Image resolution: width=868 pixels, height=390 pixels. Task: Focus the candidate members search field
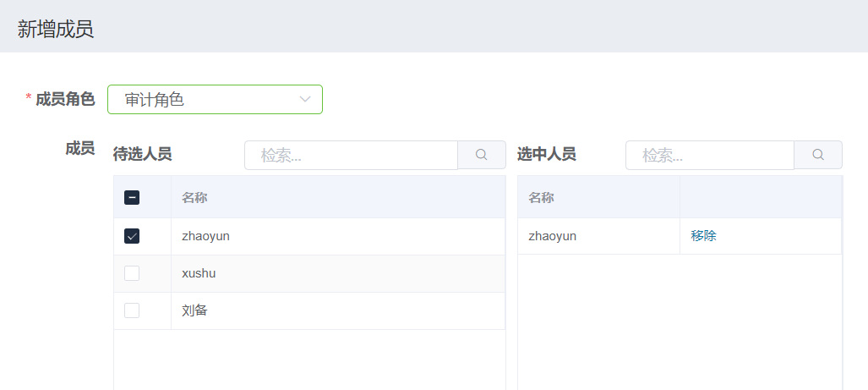[x=351, y=156]
